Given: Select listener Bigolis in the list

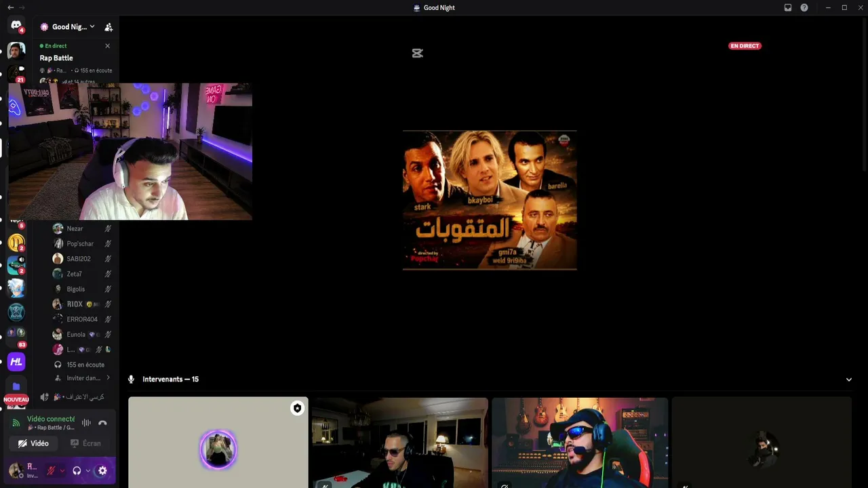Looking at the screenshot, I should [x=81, y=289].
